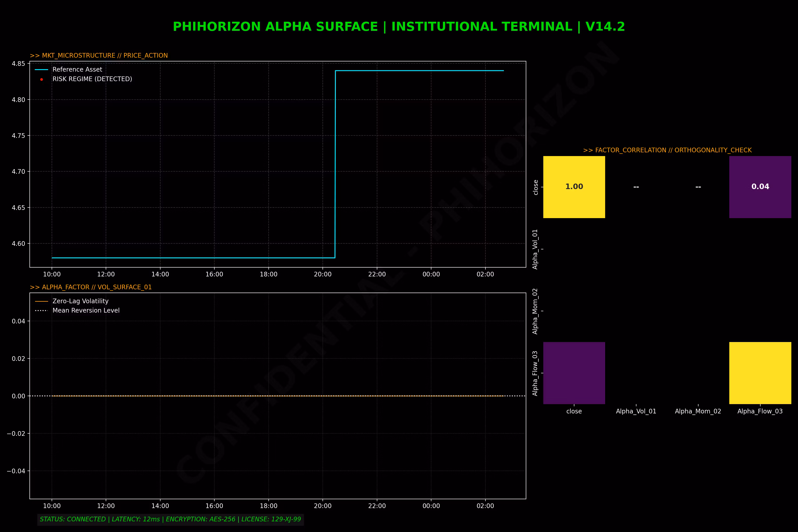Click the Alpha_Mom_02 x-axis heatmap label

pos(698,411)
